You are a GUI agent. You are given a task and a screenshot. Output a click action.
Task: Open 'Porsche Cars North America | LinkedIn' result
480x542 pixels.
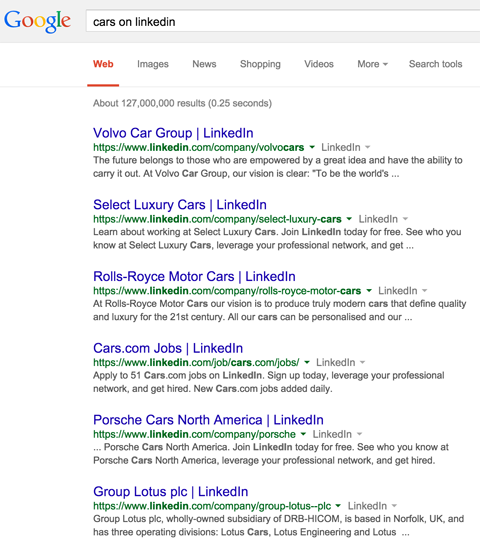(208, 420)
